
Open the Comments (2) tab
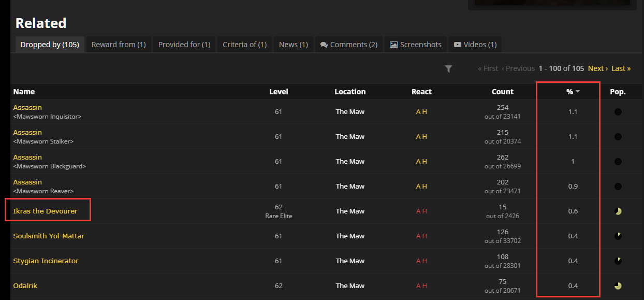[348, 45]
